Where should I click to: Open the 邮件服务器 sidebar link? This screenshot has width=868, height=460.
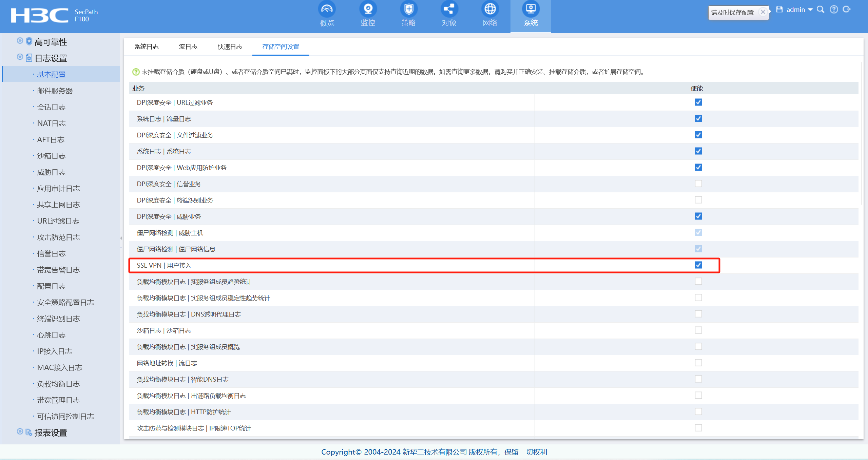pyautogui.click(x=55, y=91)
